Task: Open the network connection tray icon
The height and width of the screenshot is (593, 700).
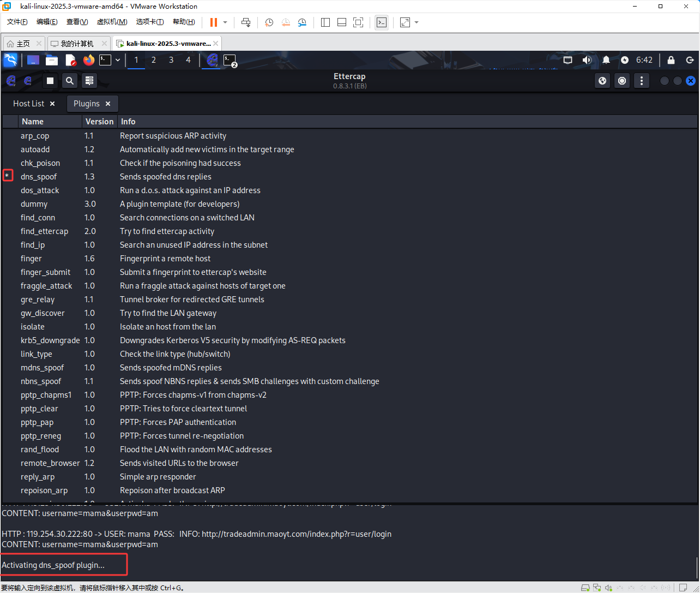Action: [568, 60]
